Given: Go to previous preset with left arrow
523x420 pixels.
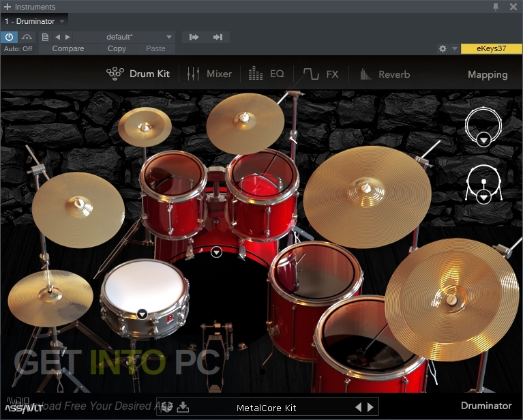Looking at the screenshot, I should [58, 37].
